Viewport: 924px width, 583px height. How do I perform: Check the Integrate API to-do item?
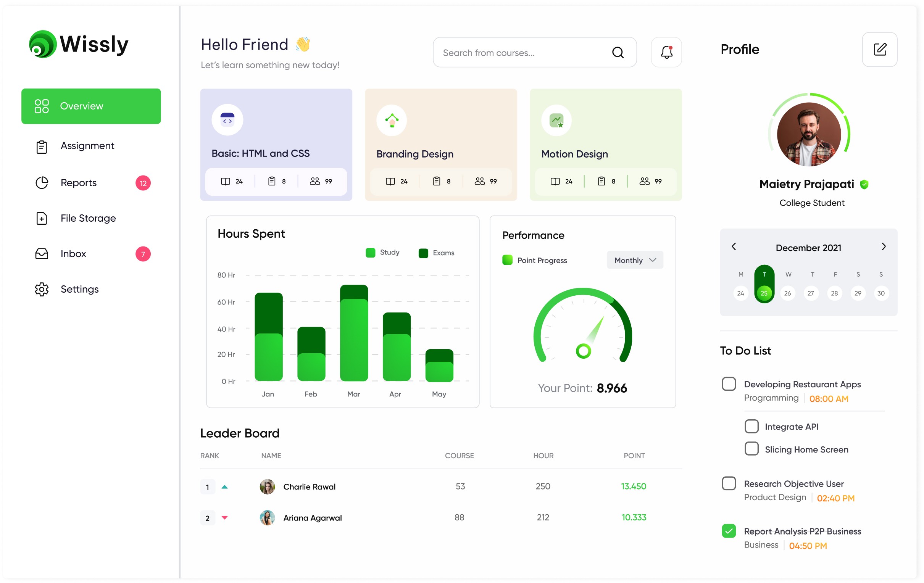coord(751,426)
